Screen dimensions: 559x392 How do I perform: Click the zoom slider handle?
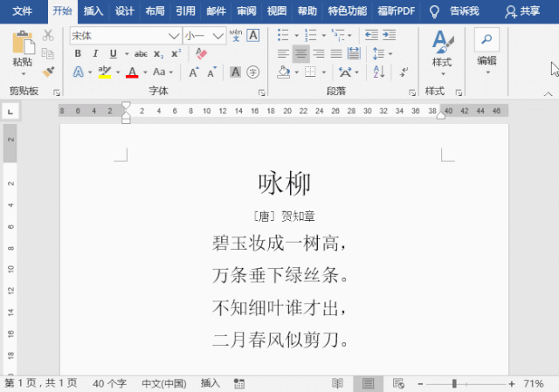[454, 383]
